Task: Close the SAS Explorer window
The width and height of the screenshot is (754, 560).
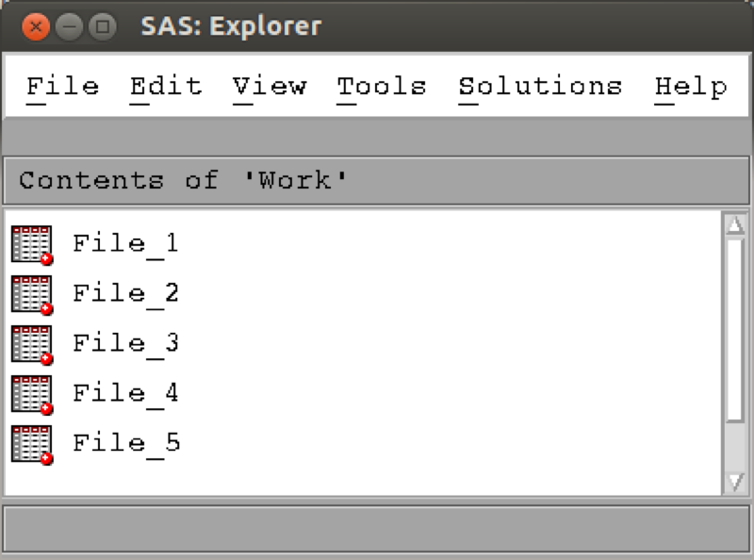Action: tap(36, 26)
